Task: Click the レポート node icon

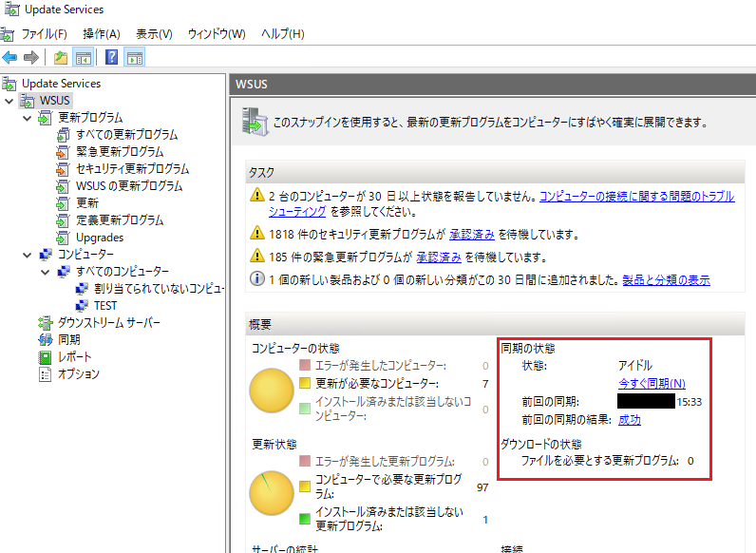Action: tap(45, 357)
